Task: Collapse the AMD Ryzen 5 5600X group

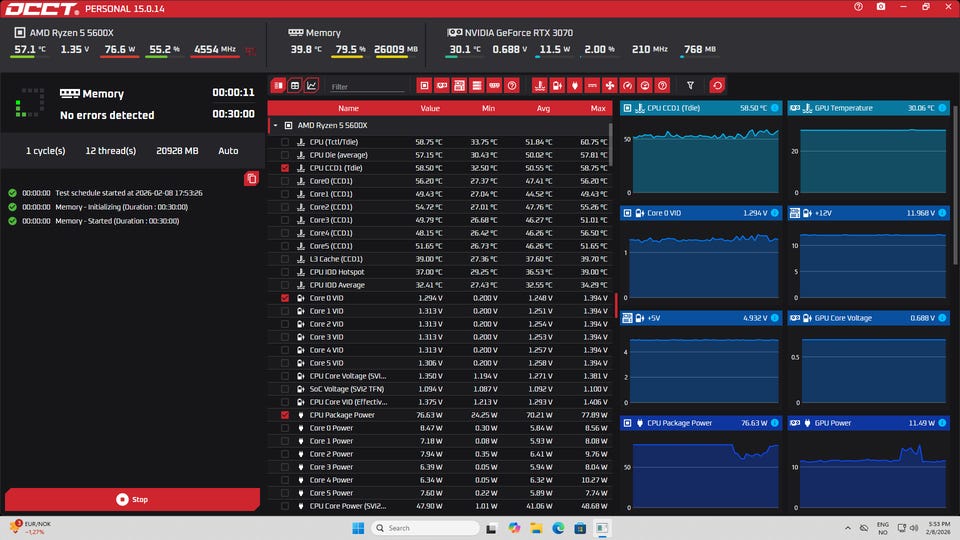Action: pyautogui.click(x=276, y=126)
